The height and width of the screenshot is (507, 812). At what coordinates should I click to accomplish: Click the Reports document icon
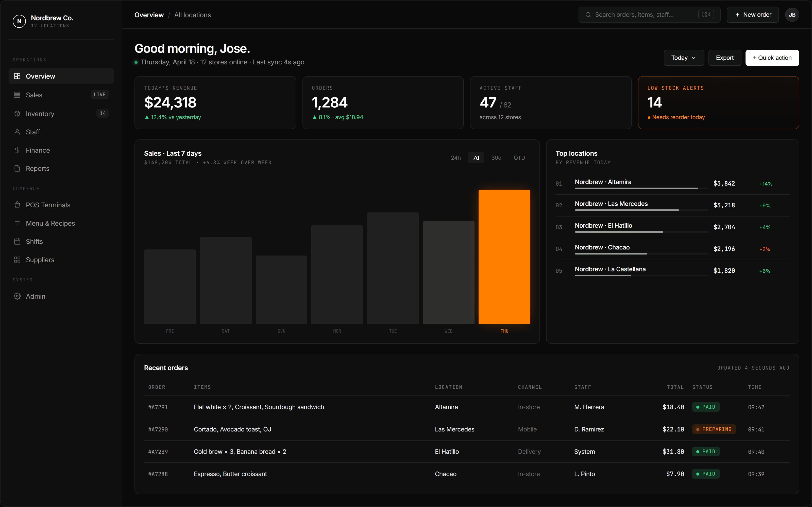pyautogui.click(x=17, y=168)
